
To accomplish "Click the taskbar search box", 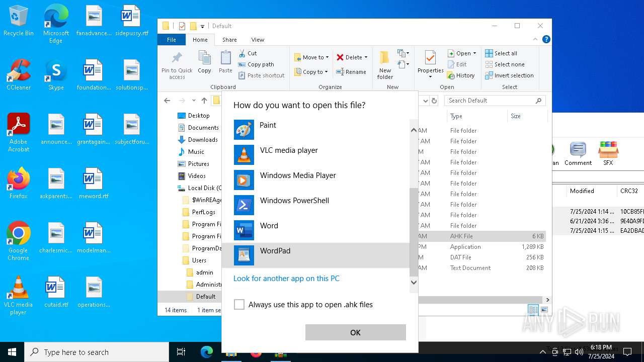I will [x=97, y=352].
